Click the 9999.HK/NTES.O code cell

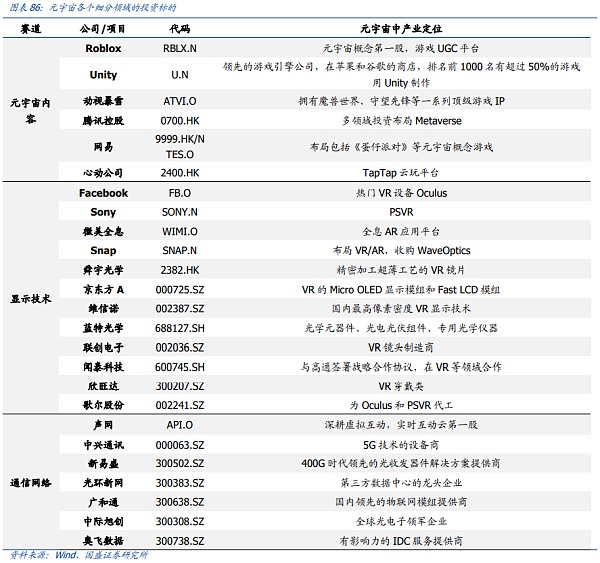pos(180,147)
